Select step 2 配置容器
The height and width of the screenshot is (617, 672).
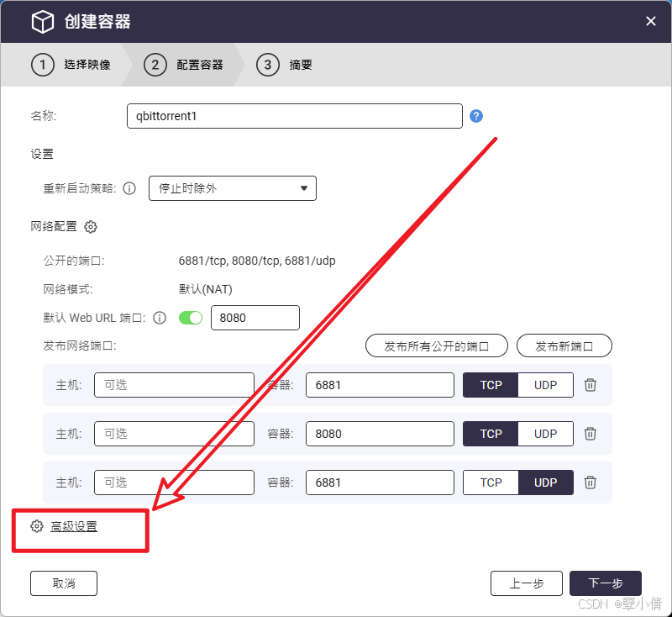click(x=183, y=65)
